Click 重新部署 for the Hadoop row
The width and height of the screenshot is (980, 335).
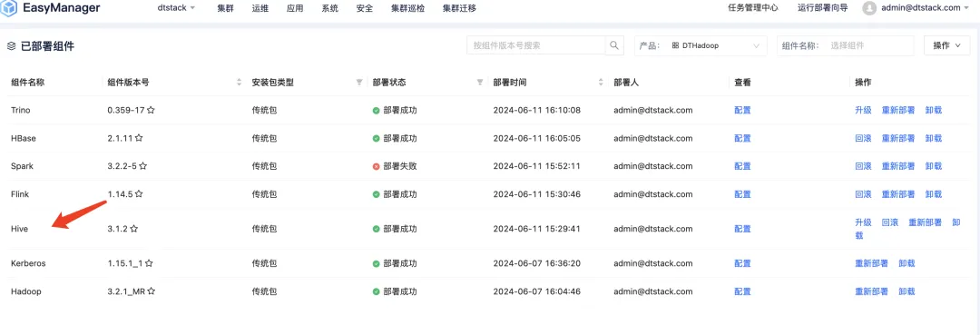click(871, 291)
